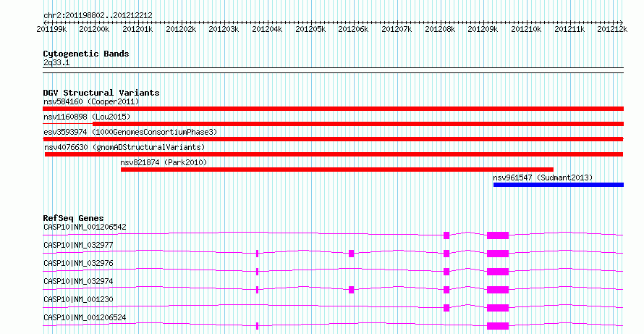Open variant label nsv961547 (Sudmant2013)
644x334 pixels.
543,178
